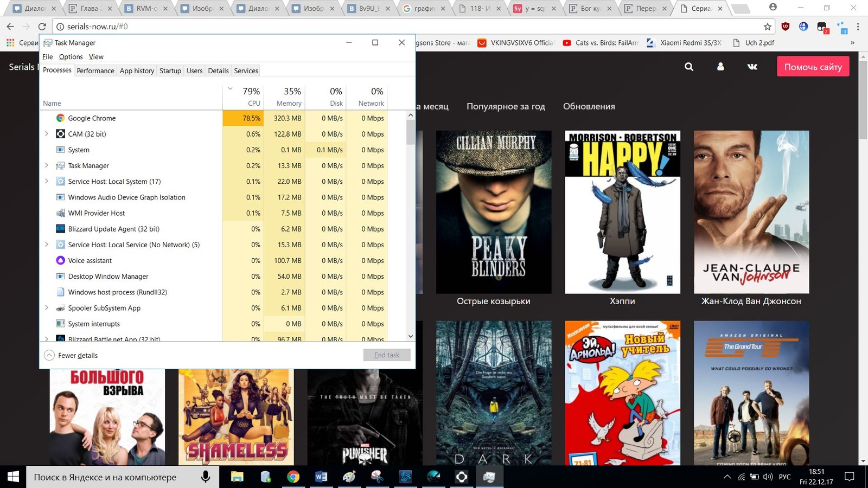Switch to the Startup tab
The image size is (868, 488).
pyautogui.click(x=170, y=71)
